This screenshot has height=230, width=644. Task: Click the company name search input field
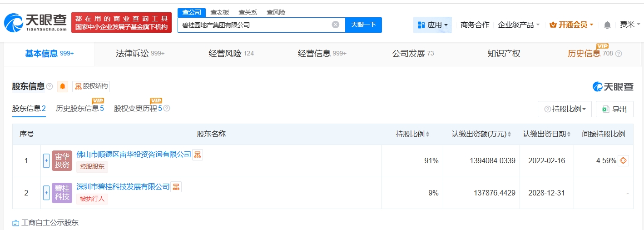point(254,25)
